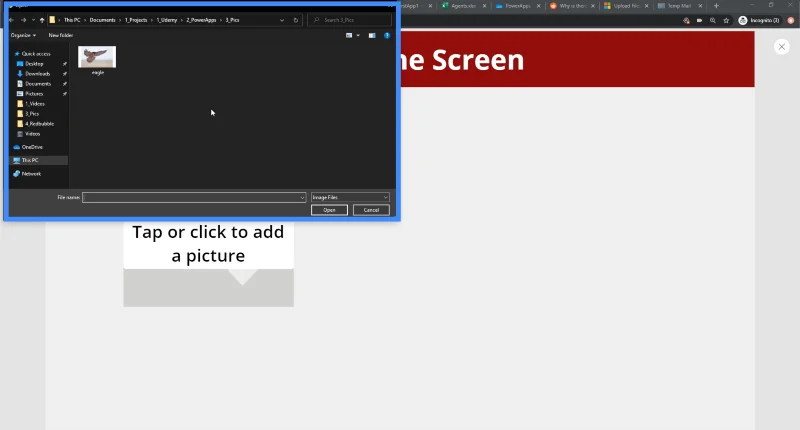The width and height of the screenshot is (800, 430).
Task: Select OneDrive in navigation pane
Action: (x=32, y=147)
